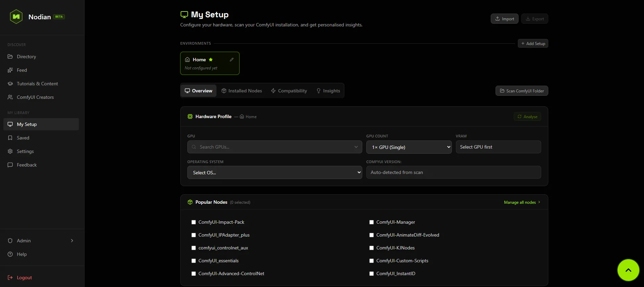This screenshot has width=644, height=287.
Task: Check the ComfyUI-Advanced-ControlNet checkbox
Action: 194,274
